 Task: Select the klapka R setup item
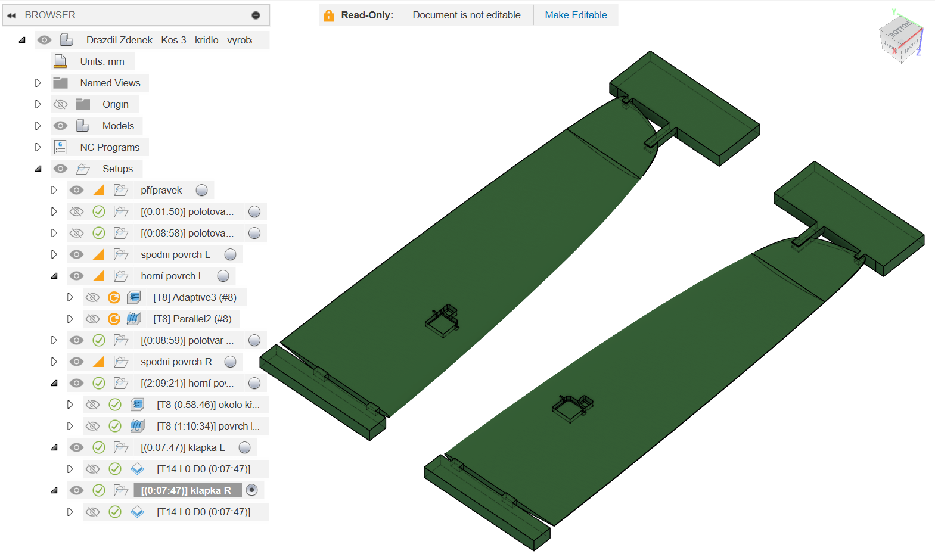click(x=186, y=490)
